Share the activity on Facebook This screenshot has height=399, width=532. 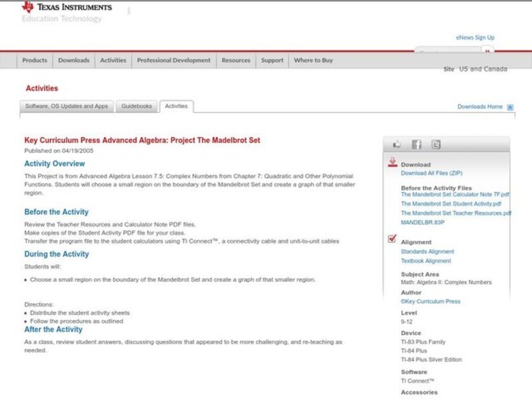point(416,144)
